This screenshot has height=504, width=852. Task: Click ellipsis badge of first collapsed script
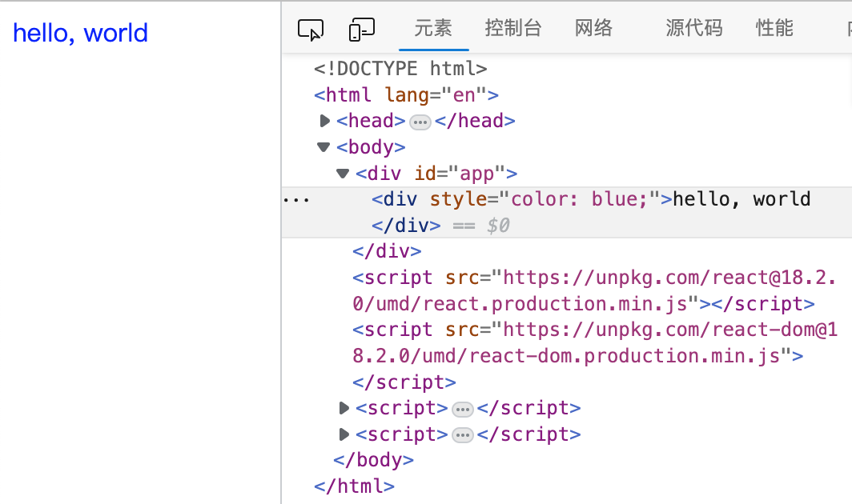tap(462, 409)
